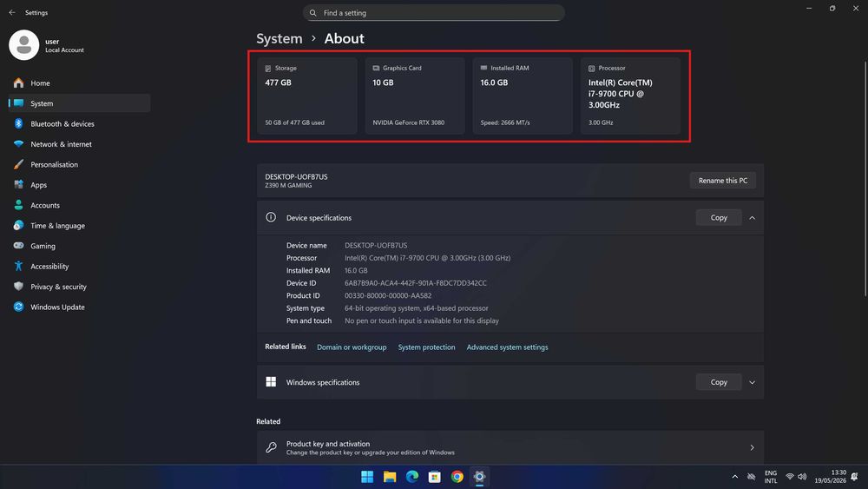Click System in the breadcrumb
Screen dimensions: 868x489
[x=279, y=39]
